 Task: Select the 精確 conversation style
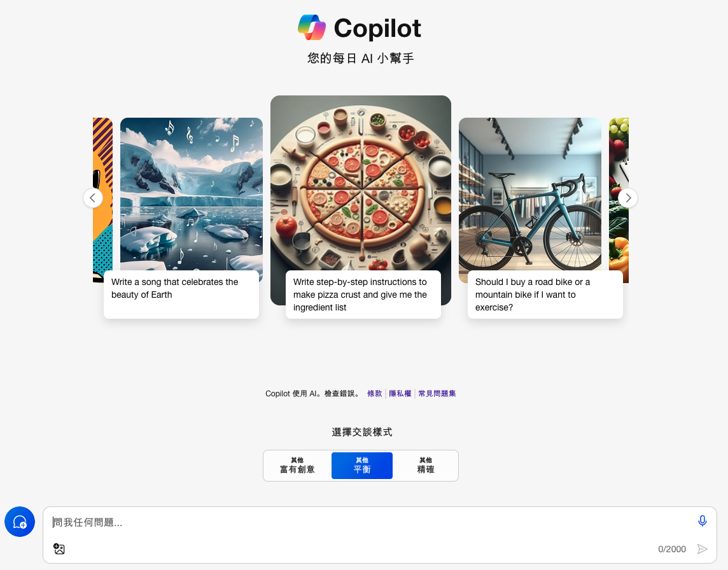pos(425,466)
